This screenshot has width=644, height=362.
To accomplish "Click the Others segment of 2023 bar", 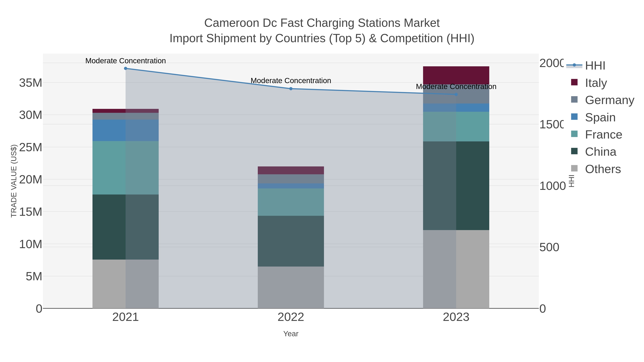I will click(x=456, y=269).
